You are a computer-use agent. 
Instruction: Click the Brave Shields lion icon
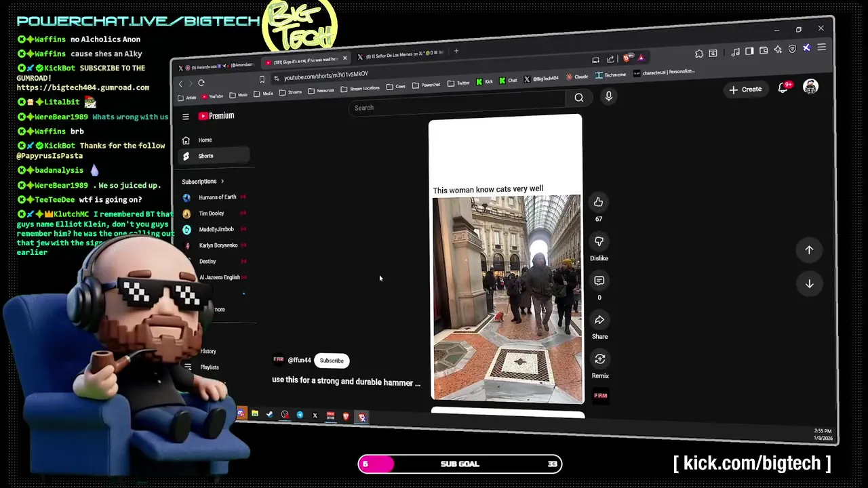pos(627,58)
